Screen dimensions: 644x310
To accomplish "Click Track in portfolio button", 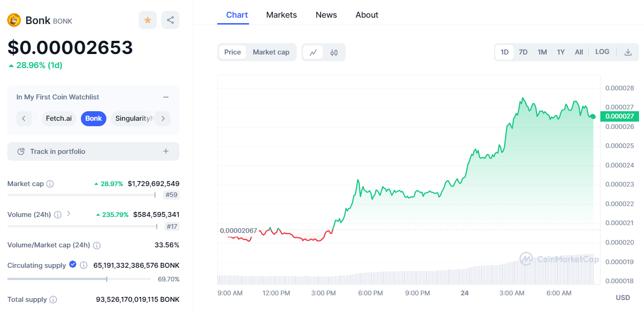I will pyautogui.click(x=93, y=151).
